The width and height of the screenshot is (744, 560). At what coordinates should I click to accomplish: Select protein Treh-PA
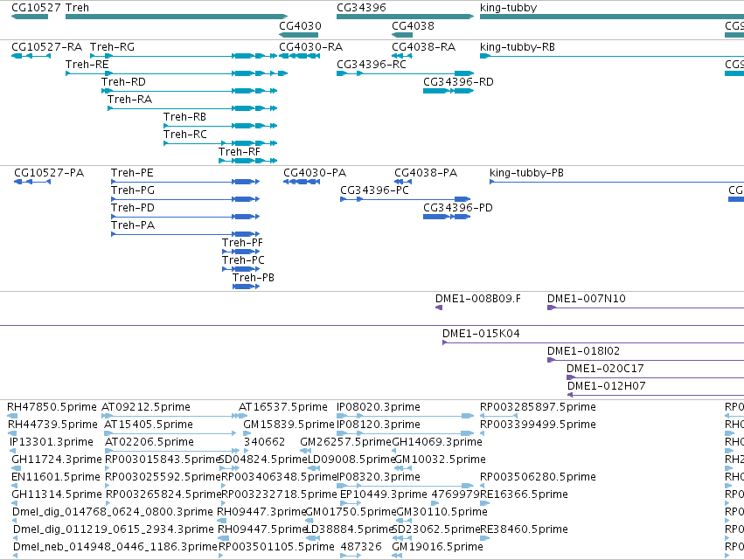tap(185, 234)
